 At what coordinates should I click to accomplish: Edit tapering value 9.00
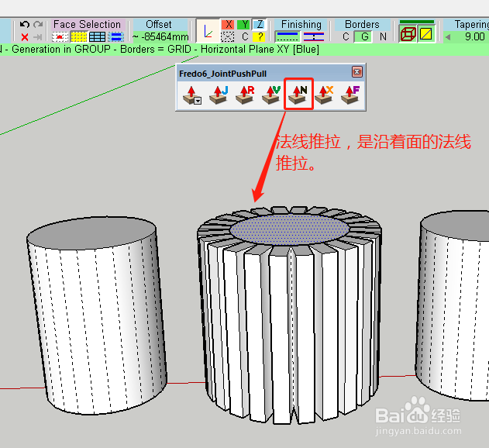click(x=474, y=36)
